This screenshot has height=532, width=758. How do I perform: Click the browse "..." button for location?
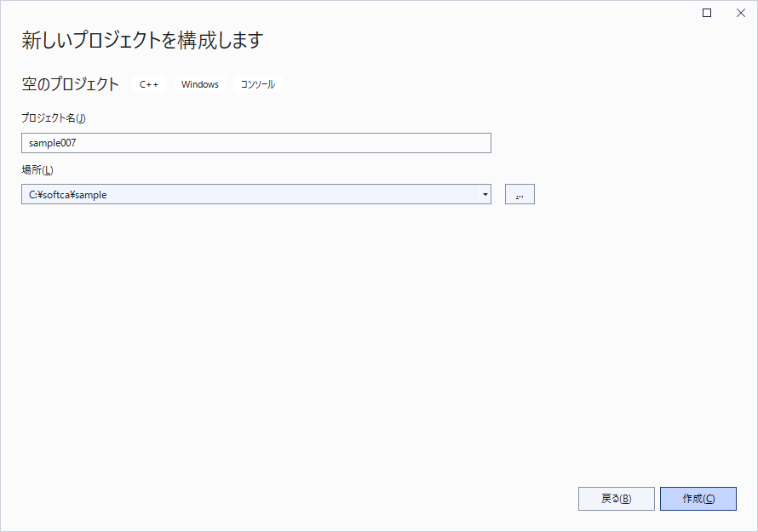(520, 194)
